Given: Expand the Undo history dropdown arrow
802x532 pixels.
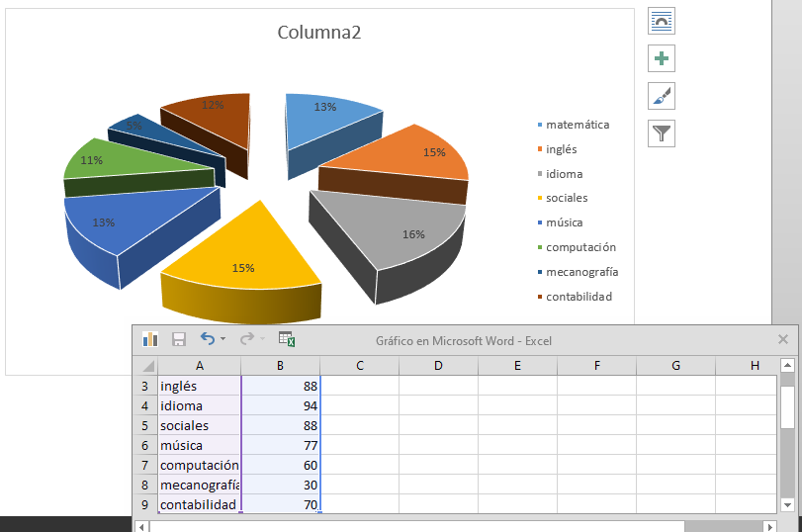Looking at the screenshot, I should coord(223,338).
